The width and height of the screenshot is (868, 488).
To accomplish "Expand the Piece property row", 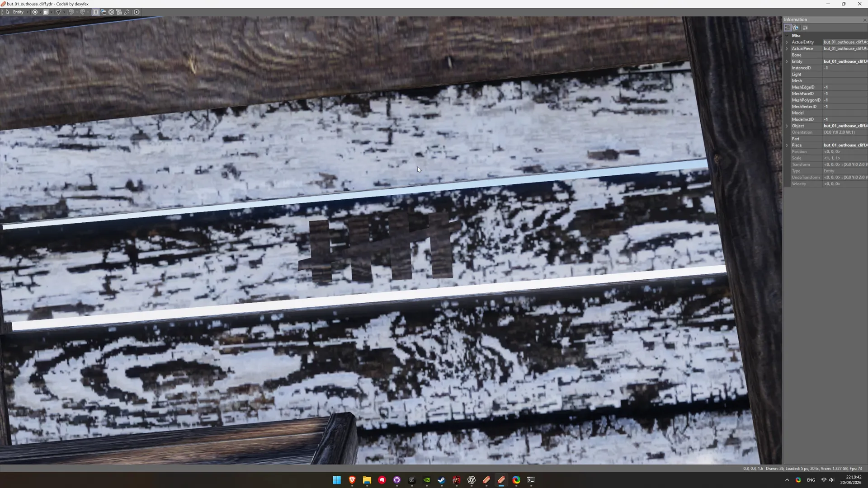I will 787,145.
